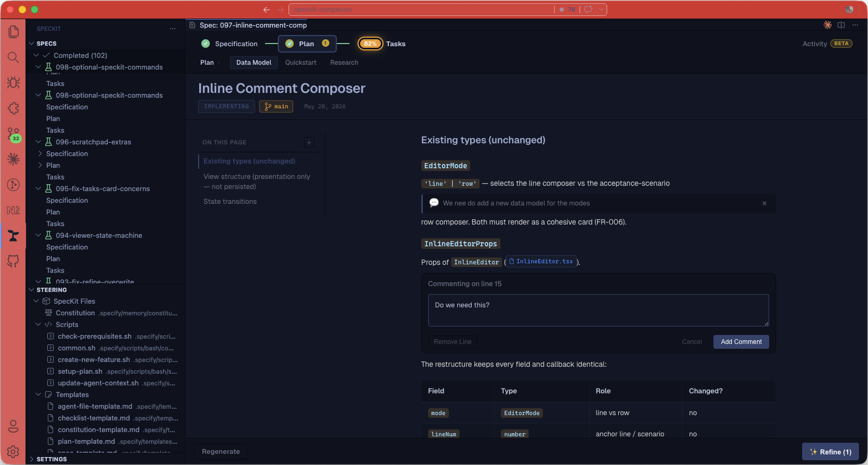Collapse the Templates folder

pyautogui.click(x=38, y=394)
